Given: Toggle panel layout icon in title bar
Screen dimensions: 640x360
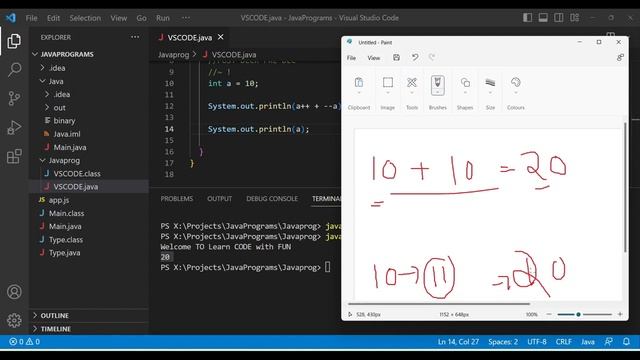Looking at the screenshot, I should pos(543,18).
